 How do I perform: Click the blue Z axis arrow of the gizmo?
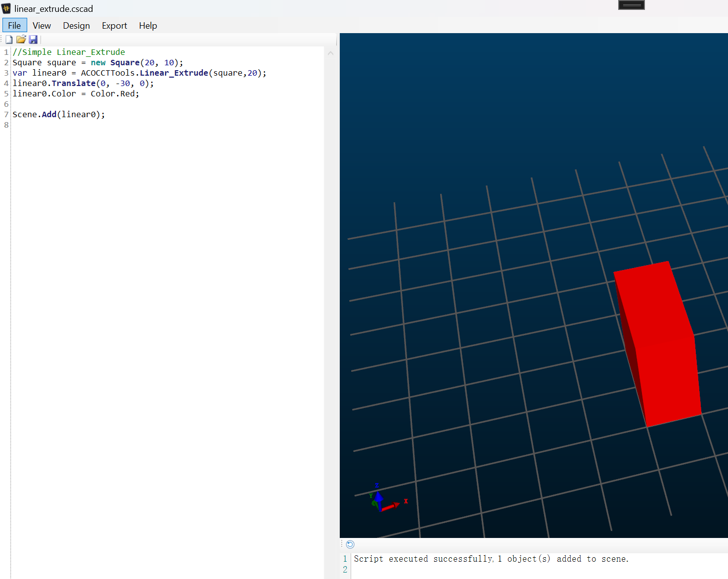tap(378, 499)
